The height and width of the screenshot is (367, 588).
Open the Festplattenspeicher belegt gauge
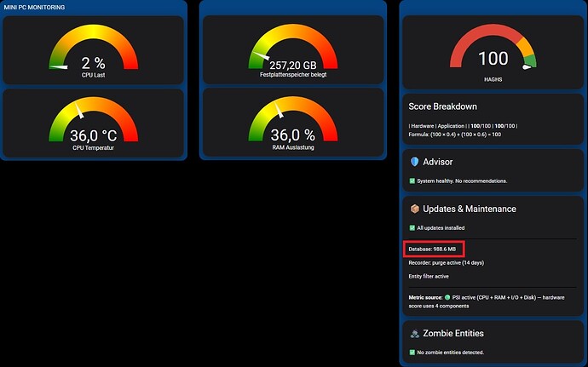(x=293, y=50)
